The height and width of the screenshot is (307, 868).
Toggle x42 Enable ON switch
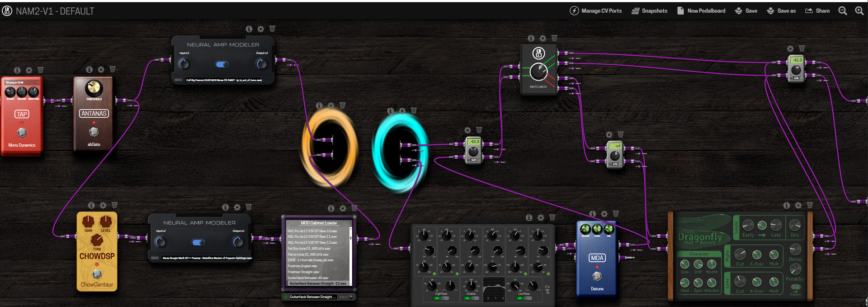pyautogui.click(x=471, y=298)
